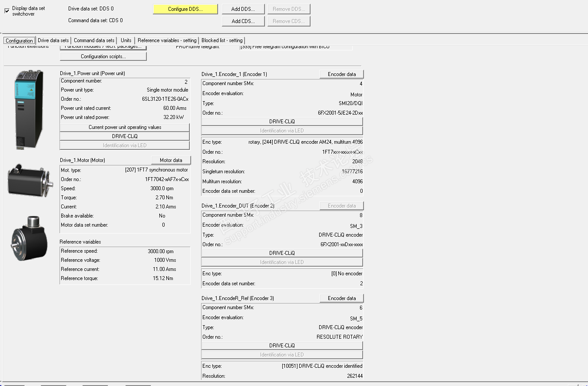Open the Command data sets tab

pos(94,40)
